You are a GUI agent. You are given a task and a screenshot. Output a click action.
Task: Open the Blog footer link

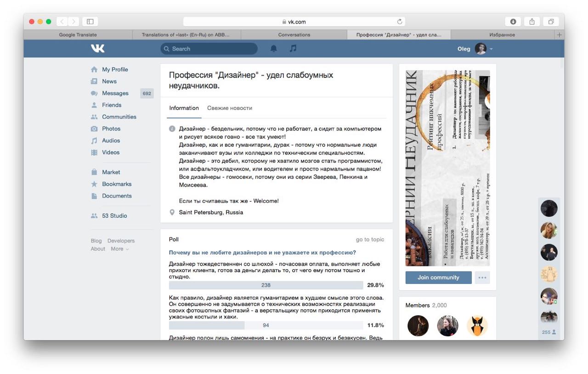click(x=96, y=241)
